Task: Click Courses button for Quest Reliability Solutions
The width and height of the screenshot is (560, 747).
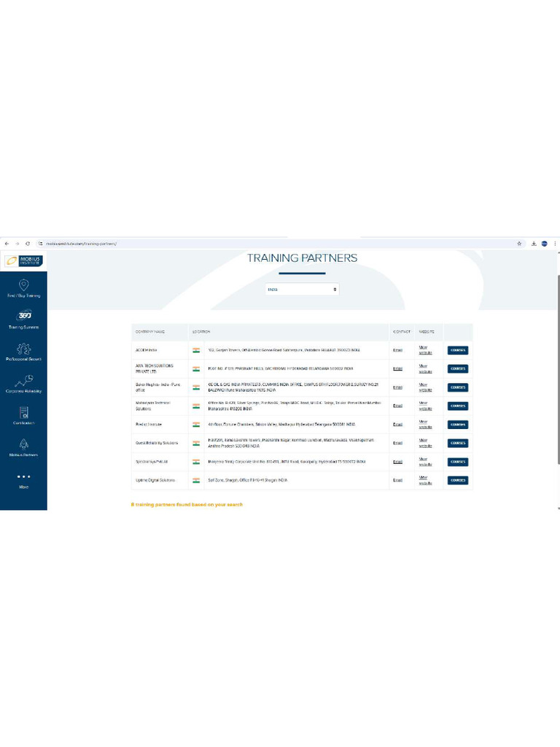Action: point(458,443)
